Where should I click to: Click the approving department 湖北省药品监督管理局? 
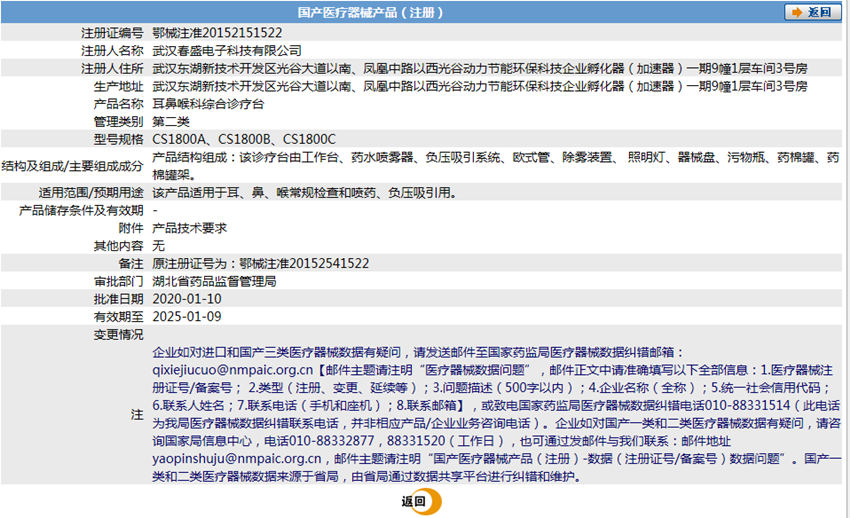(214, 281)
